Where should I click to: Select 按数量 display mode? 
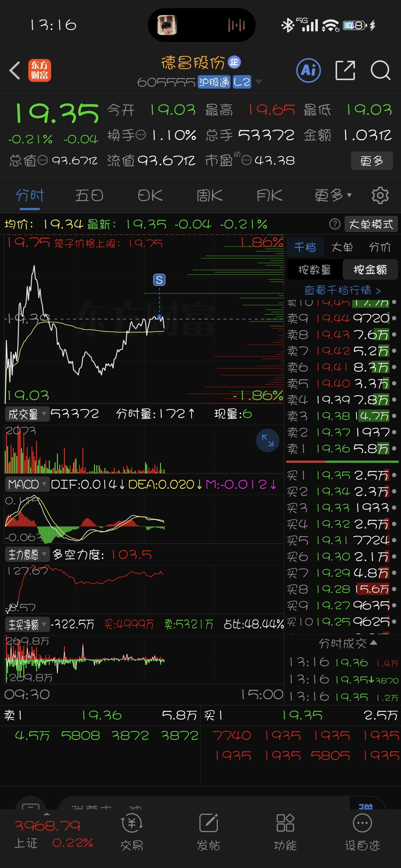[x=315, y=270]
